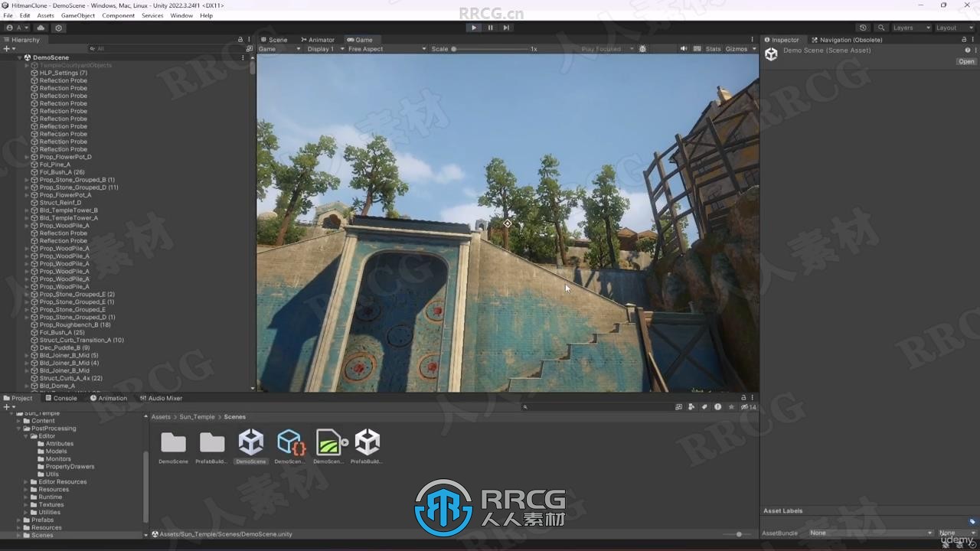Switch to the Console tab
980x551 pixels.
tap(61, 398)
